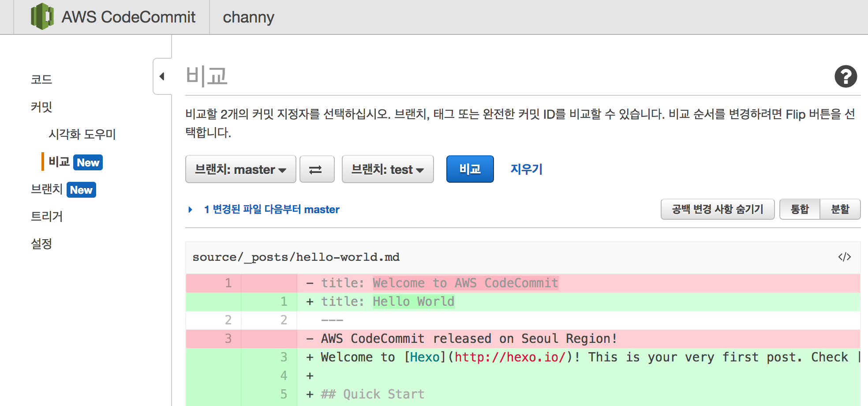Click the blue 비교 compare button
The height and width of the screenshot is (406, 868).
point(470,169)
